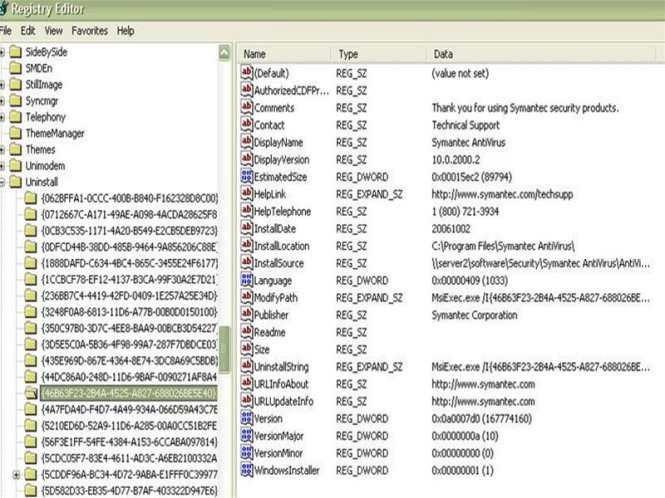
Task: Select the SMDEn key
Action: tap(39, 68)
